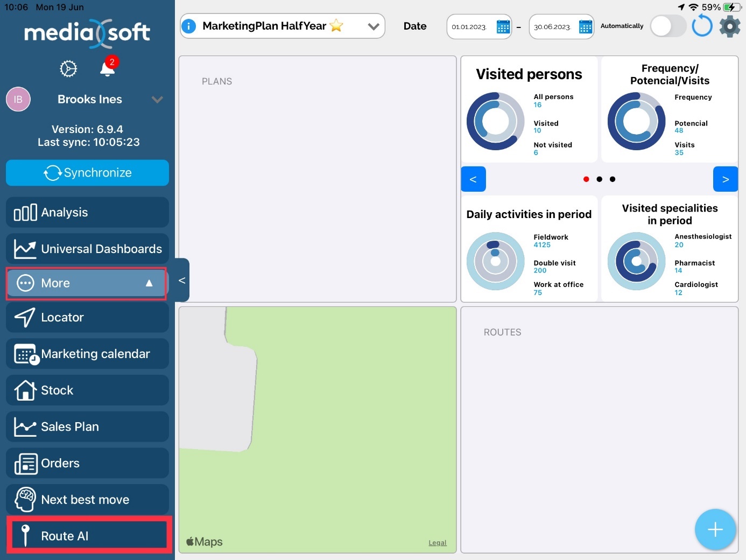
Task: Click next arrow on the widget carousel
Action: pos(725,179)
